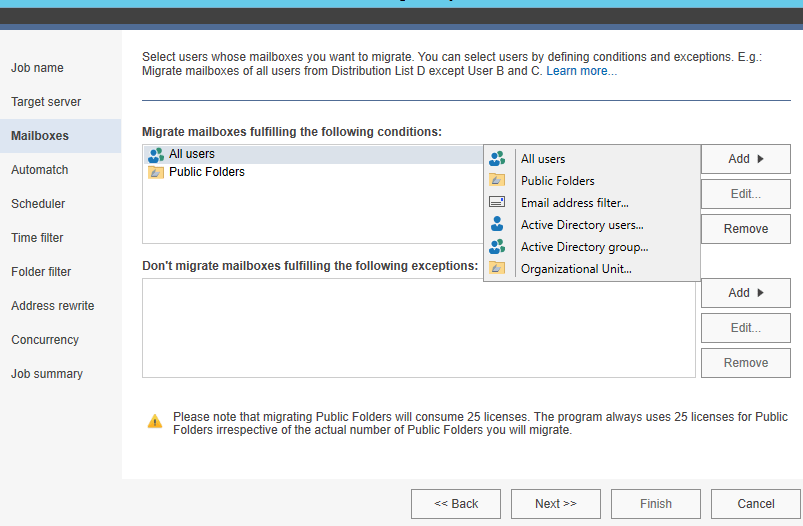Click the Finish button
This screenshot has width=803, height=526.
pyautogui.click(x=656, y=504)
